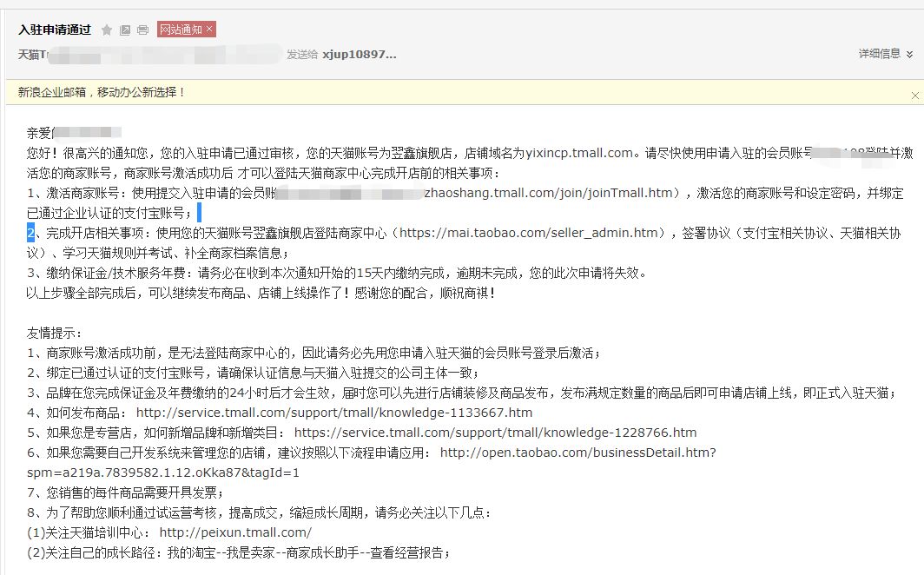
Task: Remove the 网站通知 tag with its X
Action: (x=209, y=29)
